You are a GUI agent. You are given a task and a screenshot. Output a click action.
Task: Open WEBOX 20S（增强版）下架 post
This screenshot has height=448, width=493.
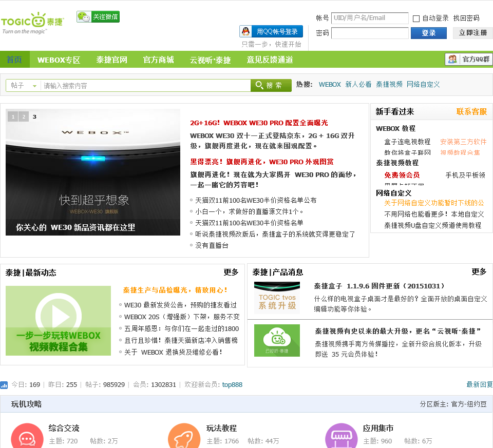tap(182, 317)
